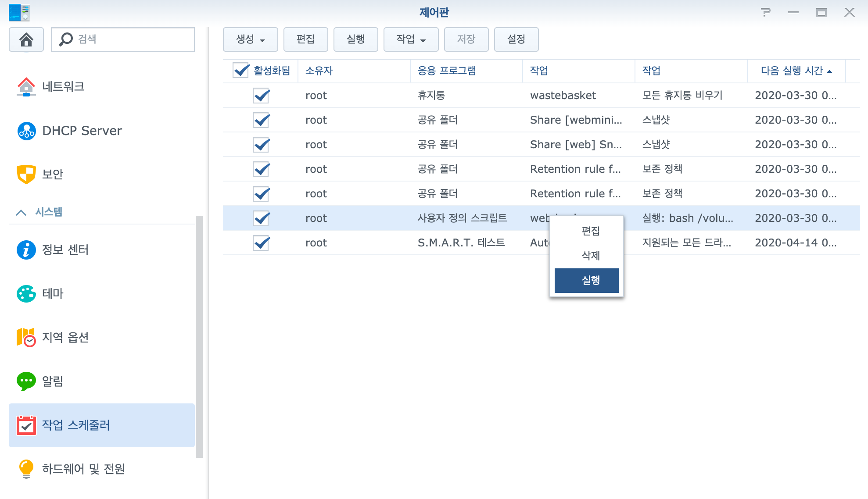
Task: Choose 실행 in the context menu
Action: (x=586, y=280)
